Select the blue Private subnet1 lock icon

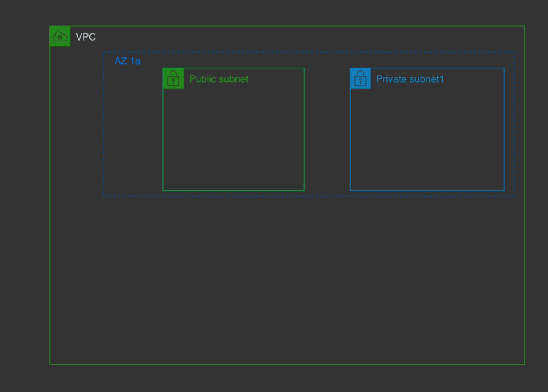coord(360,78)
